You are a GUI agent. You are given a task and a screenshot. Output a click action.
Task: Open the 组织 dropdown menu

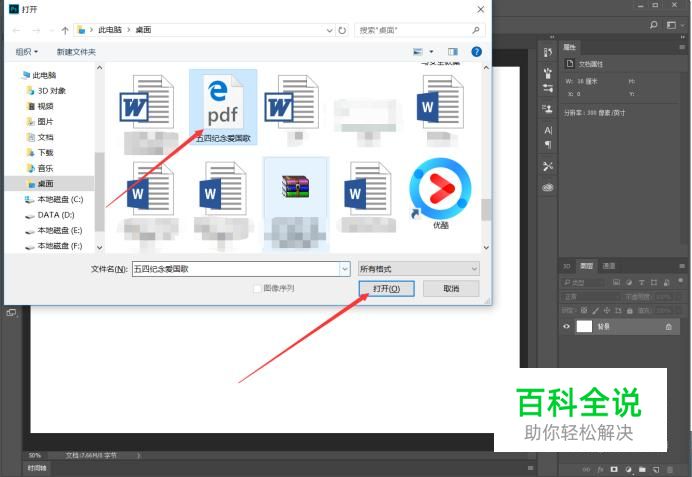pyautogui.click(x=26, y=52)
